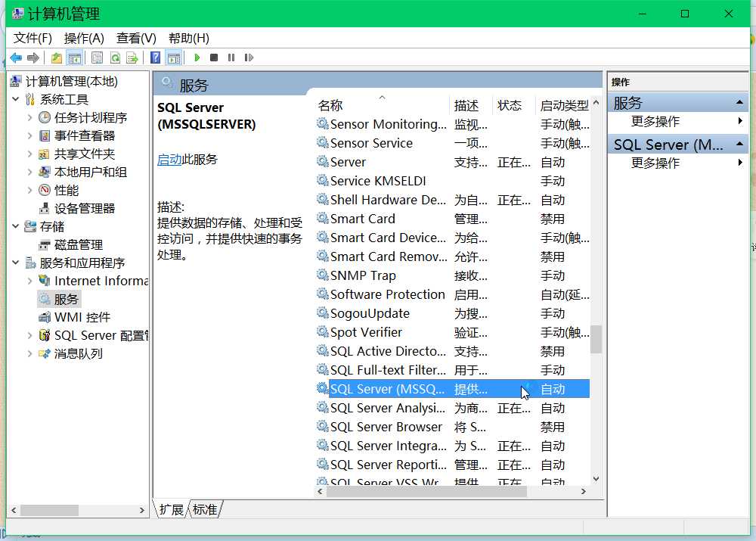This screenshot has width=756, height=541.
Task: Select 消息队列 node in tree
Action: coord(78,354)
